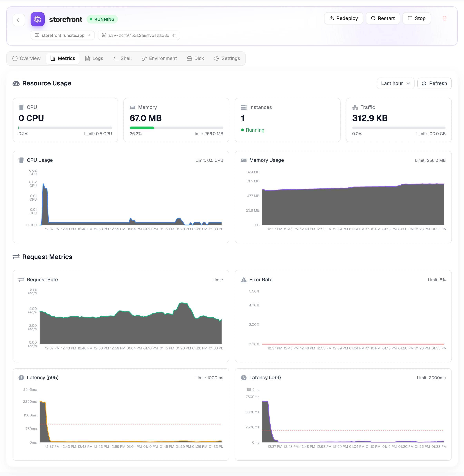Click the clock icon on Latency (p99)
The width and height of the screenshot is (464, 476).
[x=244, y=378]
